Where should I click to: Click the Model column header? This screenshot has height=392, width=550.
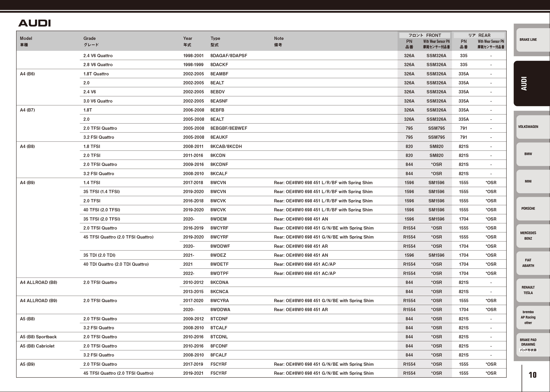tap(26, 41)
